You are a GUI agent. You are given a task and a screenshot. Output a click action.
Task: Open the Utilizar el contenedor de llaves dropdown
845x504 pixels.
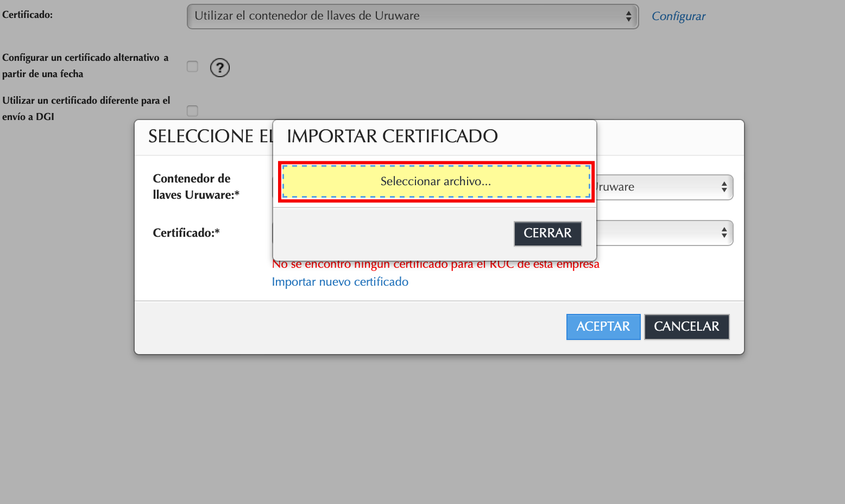pyautogui.click(x=413, y=16)
